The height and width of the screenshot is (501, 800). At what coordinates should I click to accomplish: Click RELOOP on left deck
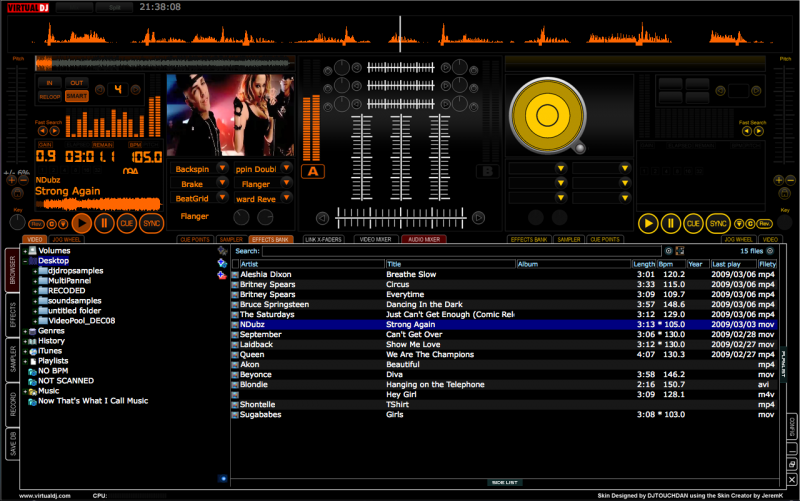(49, 96)
